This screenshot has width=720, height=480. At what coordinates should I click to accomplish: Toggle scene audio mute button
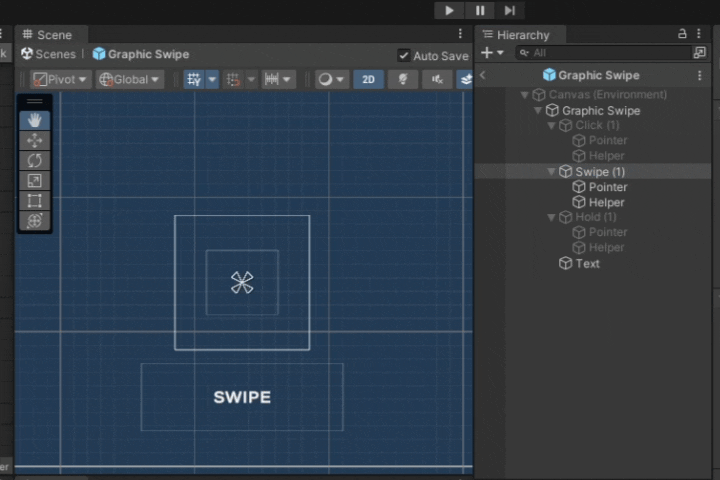pos(437,79)
